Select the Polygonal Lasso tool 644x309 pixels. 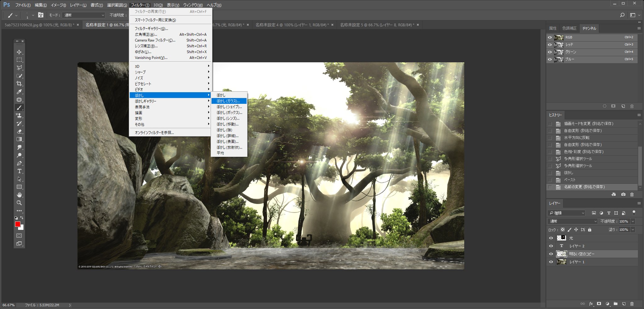point(19,68)
